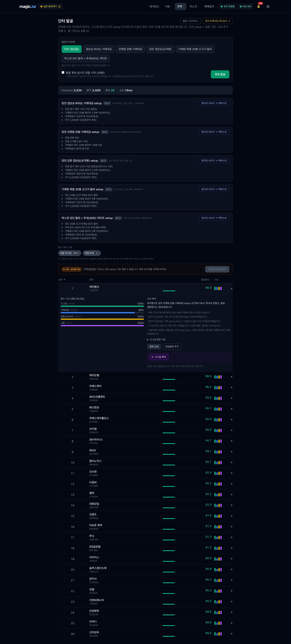Send 거래량 폭발 20봉 신고가 돌파 setup to builder
Viewport: 291px width, 644px height.
pos(214,189)
